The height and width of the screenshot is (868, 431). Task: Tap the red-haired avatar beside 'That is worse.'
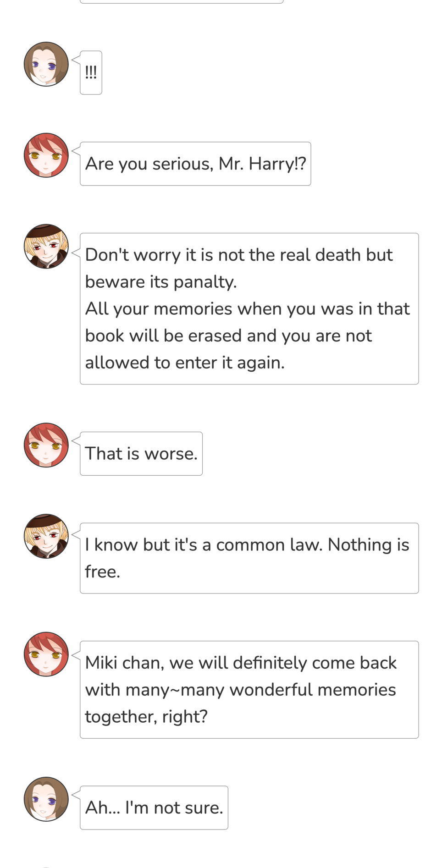click(46, 445)
